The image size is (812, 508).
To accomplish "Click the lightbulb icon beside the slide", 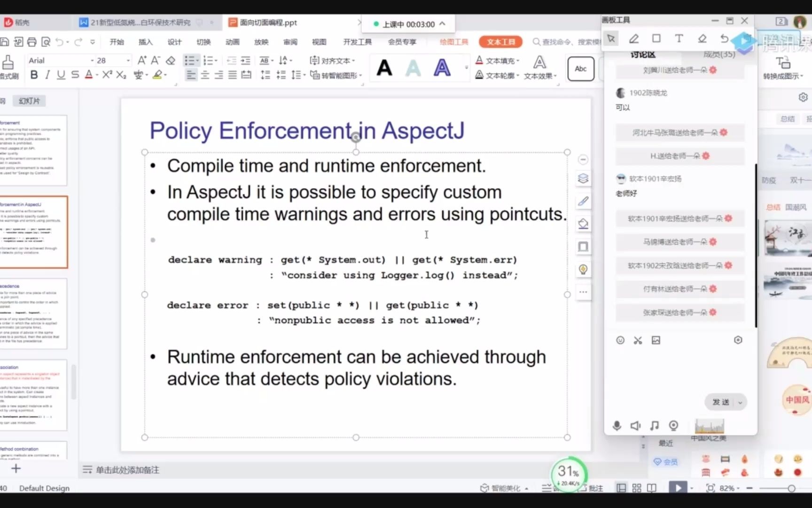I will pos(583,270).
